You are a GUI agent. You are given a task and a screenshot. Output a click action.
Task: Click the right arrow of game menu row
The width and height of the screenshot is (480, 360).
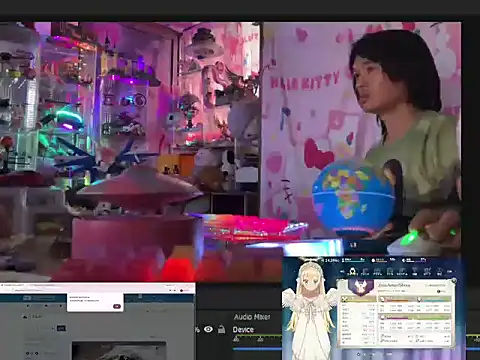tap(449, 272)
